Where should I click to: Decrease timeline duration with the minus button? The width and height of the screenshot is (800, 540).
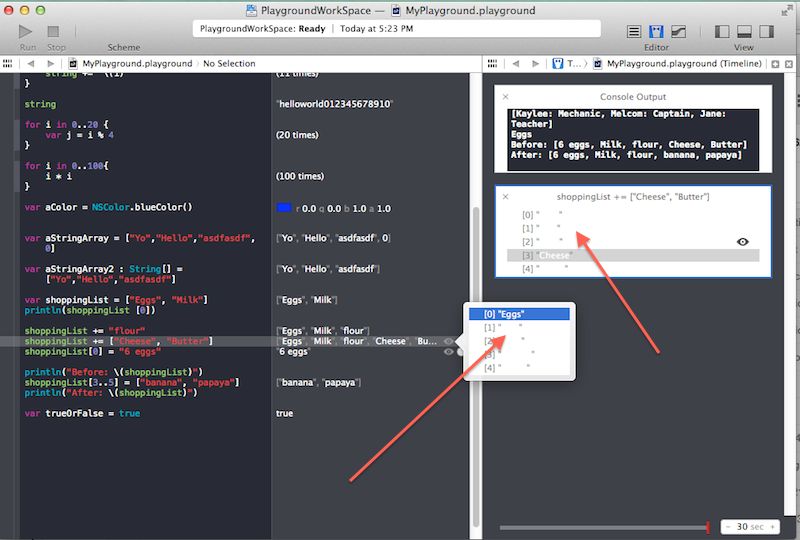click(728, 527)
